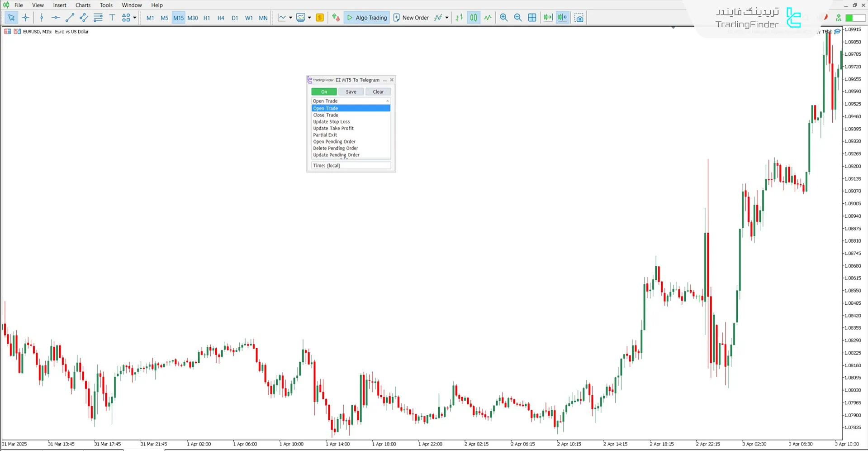The height and width of the screenshot is (451, 868).
Task: Open the Charts menu
Action: click(x=83, y=5)
